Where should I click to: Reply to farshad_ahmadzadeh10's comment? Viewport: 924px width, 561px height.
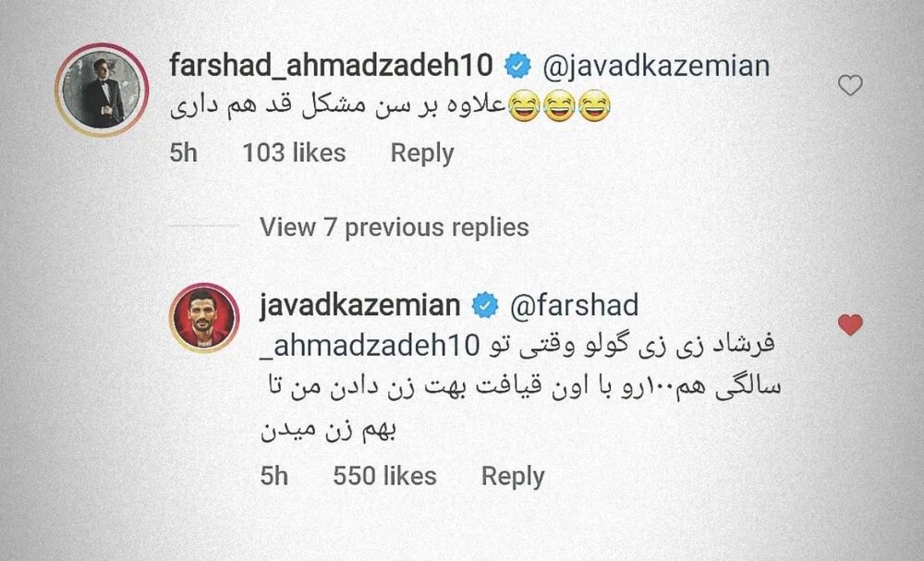coord(422,153)
